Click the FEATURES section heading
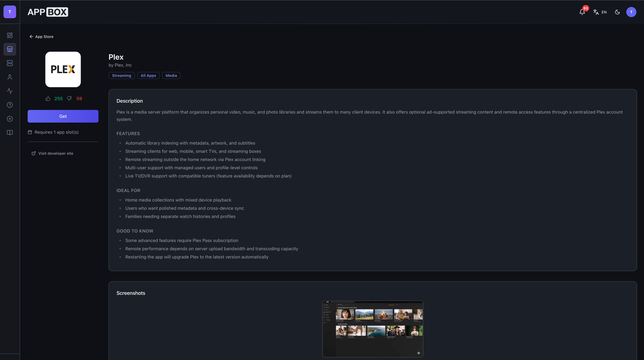Screen dimensions: 644x360 click(128, 134)
